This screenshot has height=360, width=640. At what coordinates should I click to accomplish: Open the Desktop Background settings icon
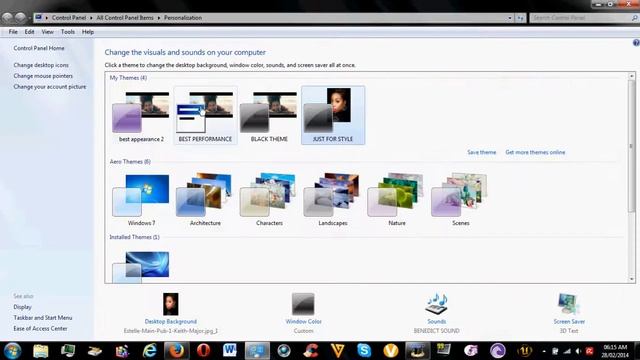[171, 304]
